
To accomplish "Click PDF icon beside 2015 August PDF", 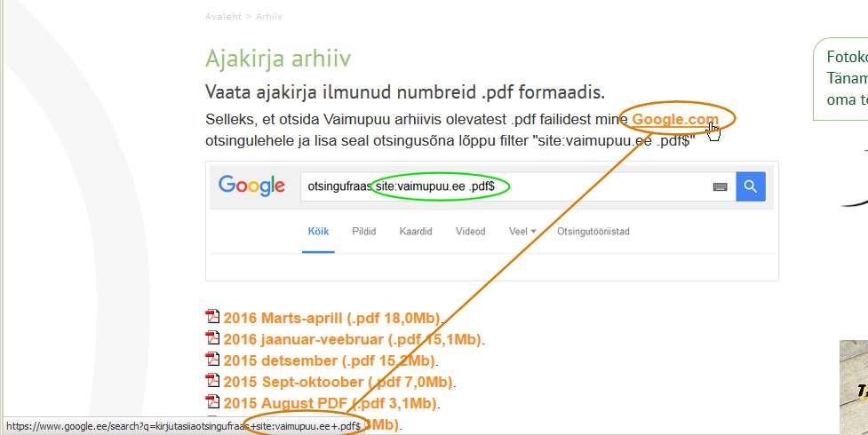I will click(x=212, y=401).
